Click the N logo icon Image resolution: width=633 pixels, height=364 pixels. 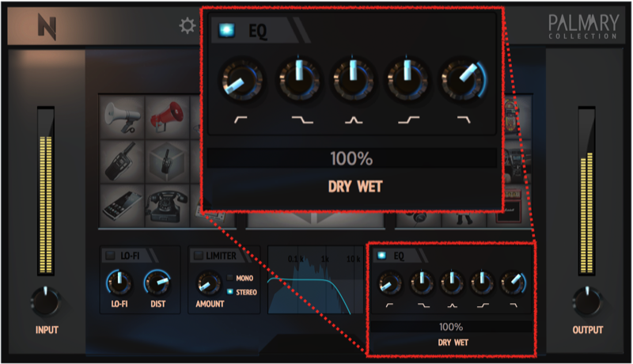47,27
